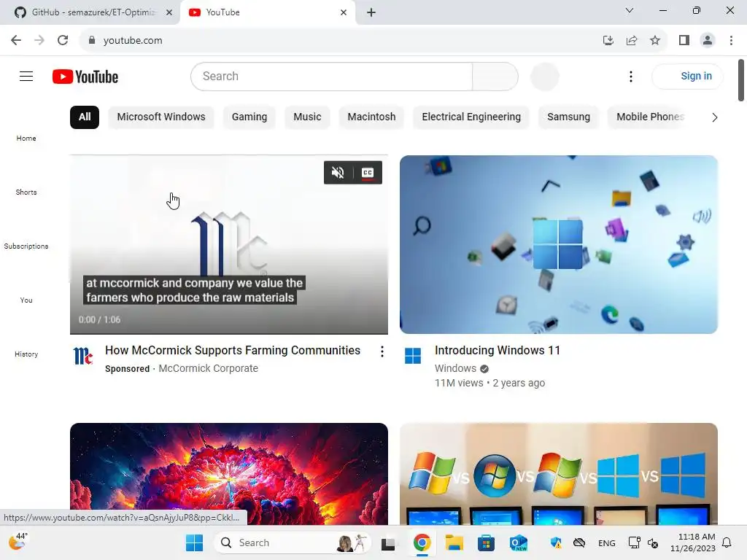Click the Chrome icon on the taskbar
This screenshot has width=747, height=560.
point(422,542)
